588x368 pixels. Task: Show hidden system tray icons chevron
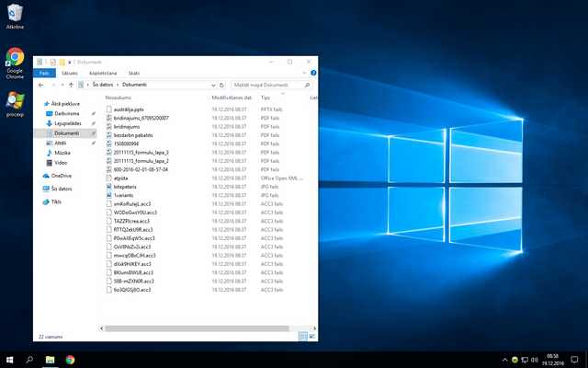(x=504, y=360)
